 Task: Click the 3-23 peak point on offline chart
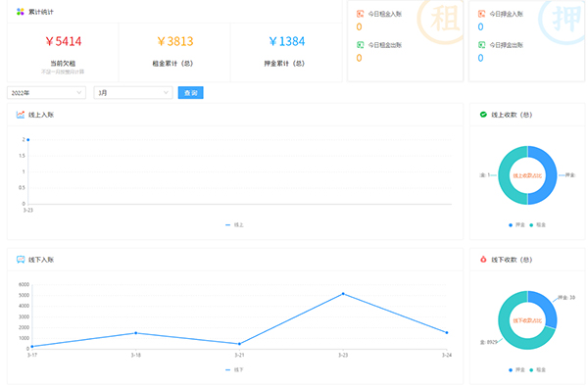(x=343, y=294)
